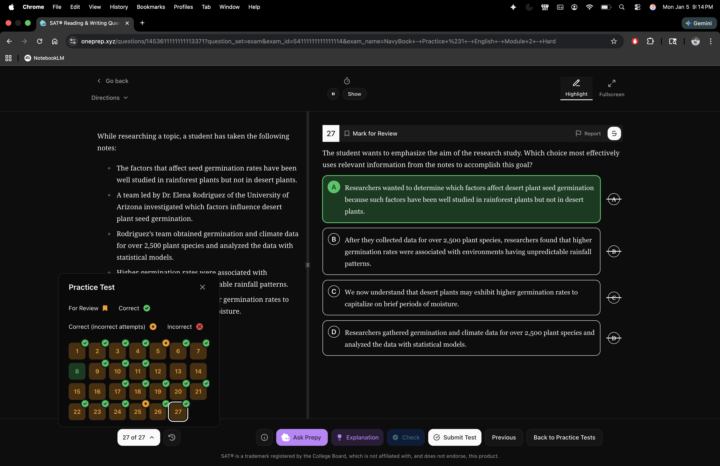Return Back to Practice Tests

pos(564,438)
